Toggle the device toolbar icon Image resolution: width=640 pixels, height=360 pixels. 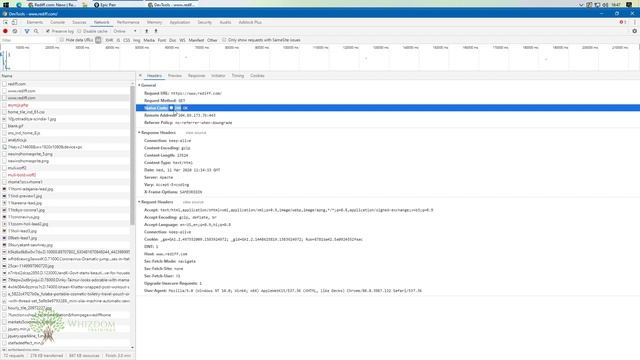click(x=14, y=22)
